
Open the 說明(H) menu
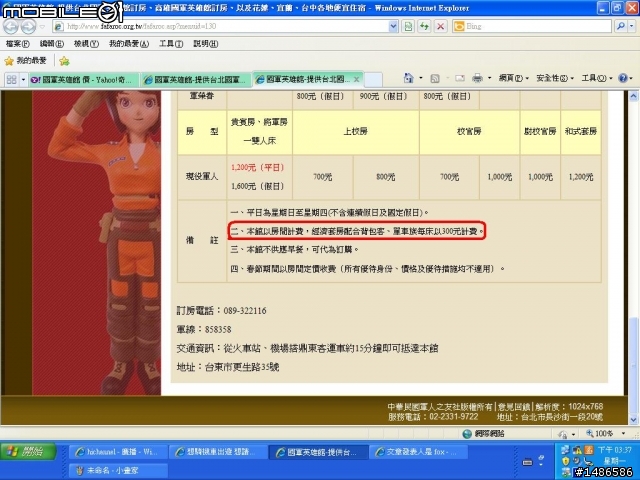pos(205,44)
